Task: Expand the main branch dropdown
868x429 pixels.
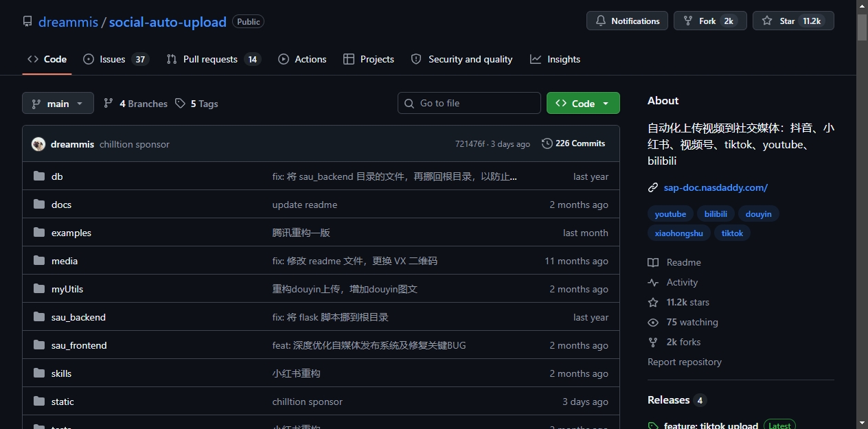Action: tap(58, 103)
